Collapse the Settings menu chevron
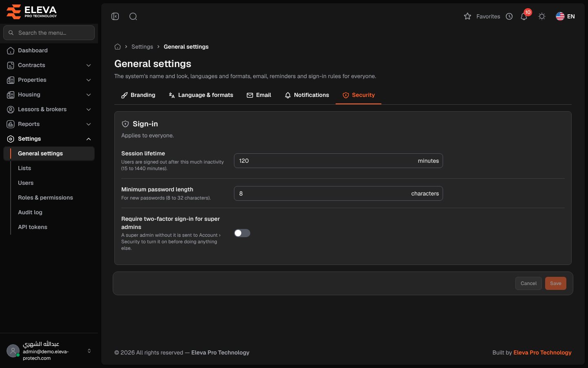This screenshot has width=588, height=368. (x=89, y=139)
